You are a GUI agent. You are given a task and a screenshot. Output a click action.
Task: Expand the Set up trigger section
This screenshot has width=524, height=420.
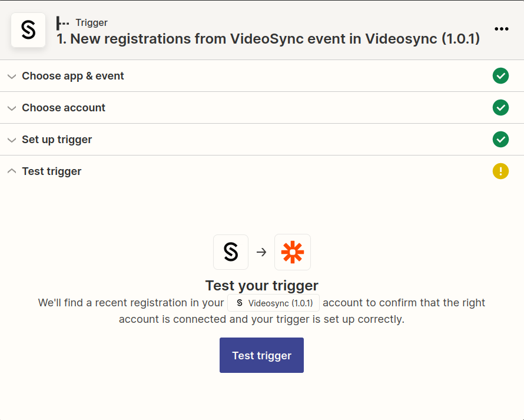(x=57, y=140)
